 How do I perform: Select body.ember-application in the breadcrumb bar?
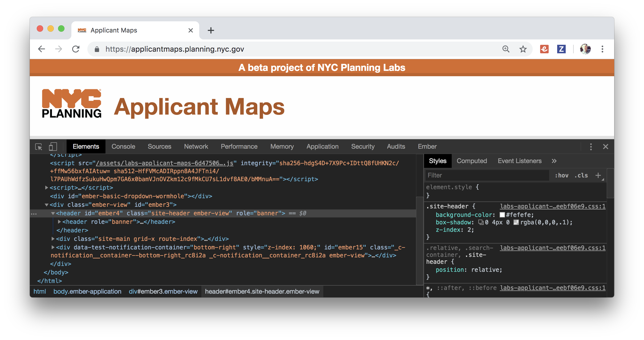click(87, 292)
